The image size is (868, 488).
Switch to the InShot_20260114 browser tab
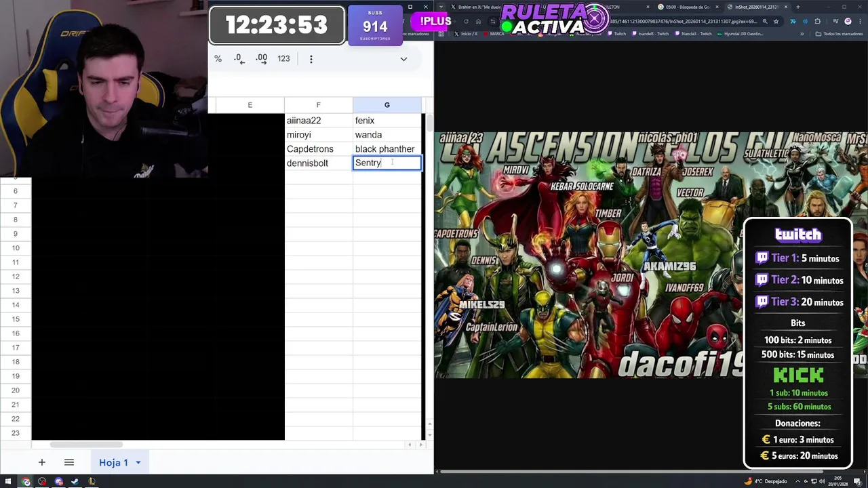[756, 7]
